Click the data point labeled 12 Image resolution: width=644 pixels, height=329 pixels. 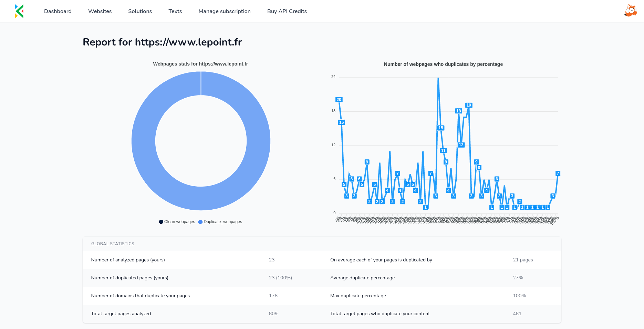pyautogui.click(x=461, y=145)
